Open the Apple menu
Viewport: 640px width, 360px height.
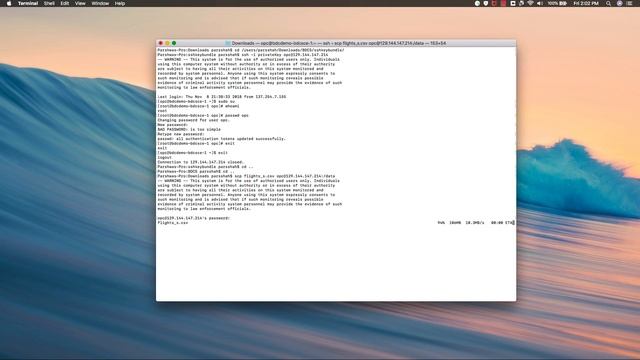(x=9, y=3)
